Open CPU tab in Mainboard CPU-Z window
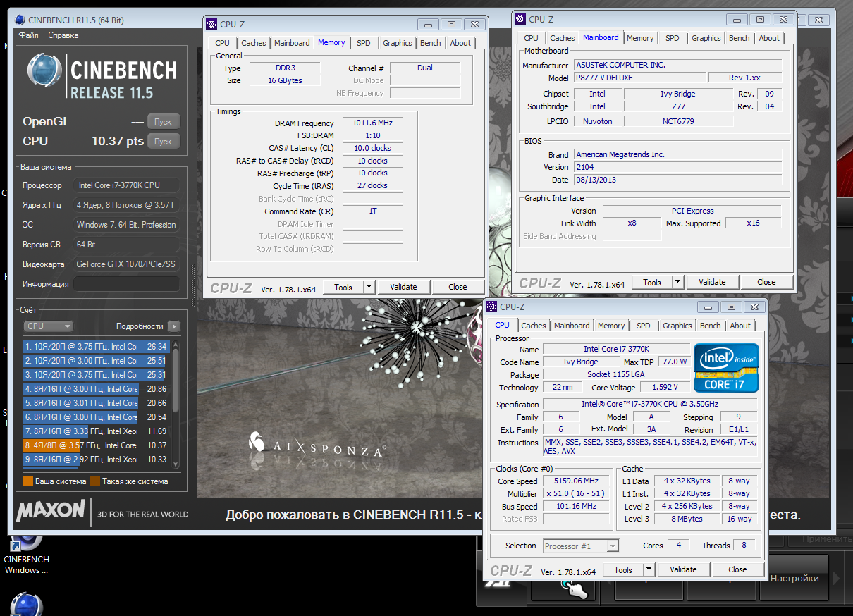The width and height of the screenshot is (853, 616). click(531, 38)
